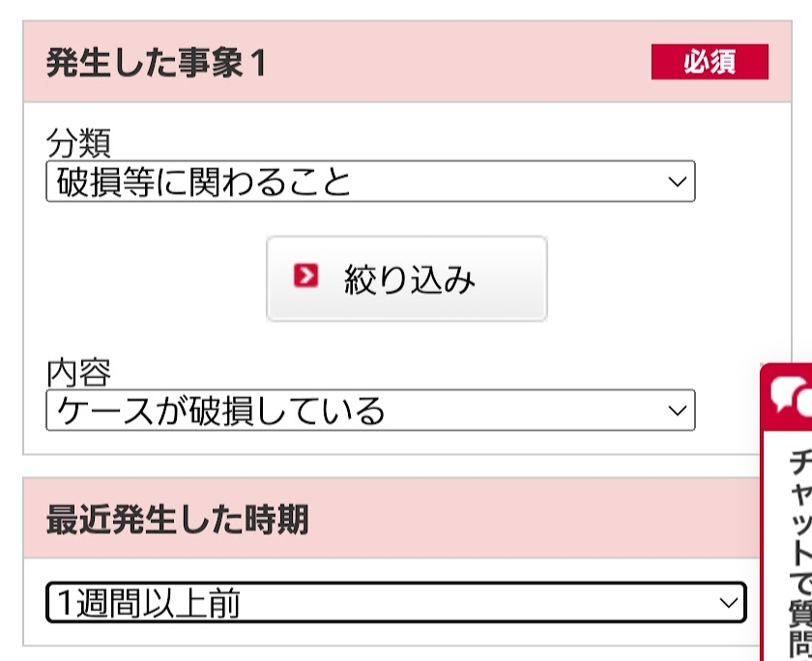Click the 発生した事象1 section header
Screen dimensions: 812x661
tap(156, 63)
